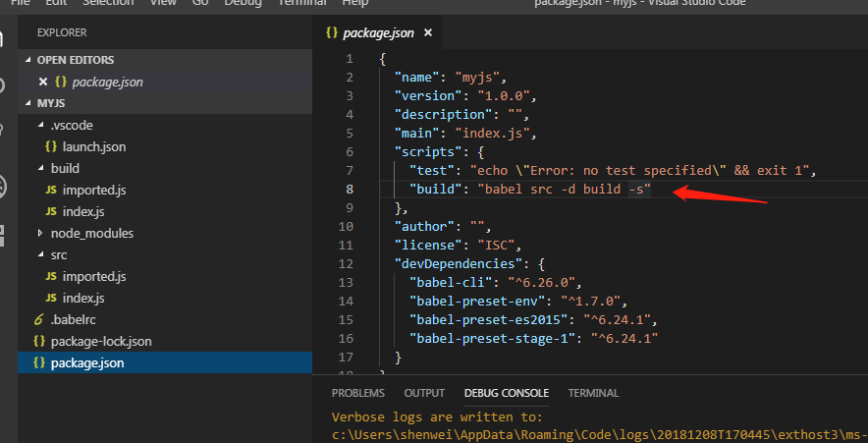The height and width of the screenshot is (443, 868).
Task: Expand the node_modules folder
Action: click(x=165, y=233)
